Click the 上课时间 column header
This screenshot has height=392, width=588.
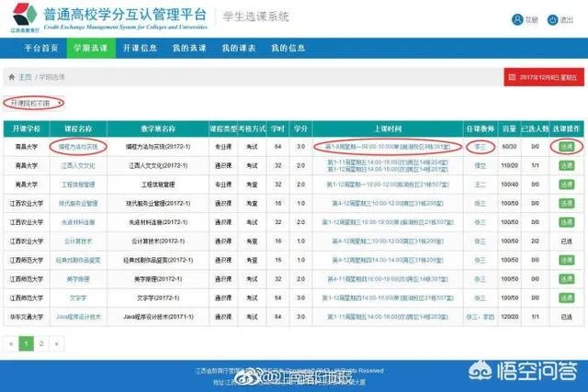tap(388, 129)
